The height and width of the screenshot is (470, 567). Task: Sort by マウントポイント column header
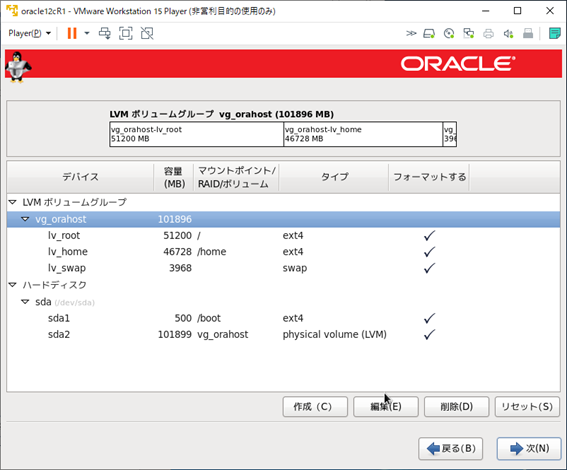(x=236, y=177)
